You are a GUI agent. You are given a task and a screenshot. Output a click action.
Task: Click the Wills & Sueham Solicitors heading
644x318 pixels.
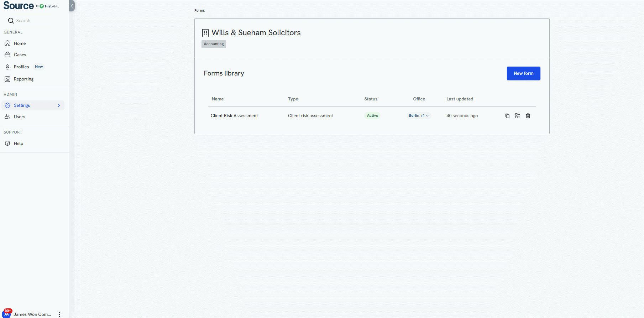click(256, 33)
